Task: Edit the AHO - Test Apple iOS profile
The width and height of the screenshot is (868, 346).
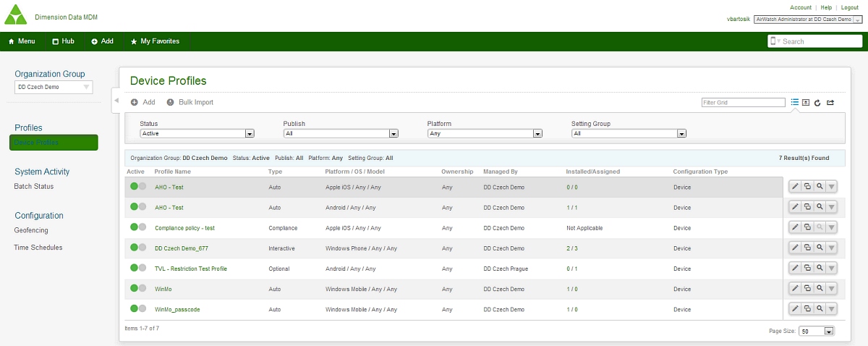Action: (x=795, y=187)
